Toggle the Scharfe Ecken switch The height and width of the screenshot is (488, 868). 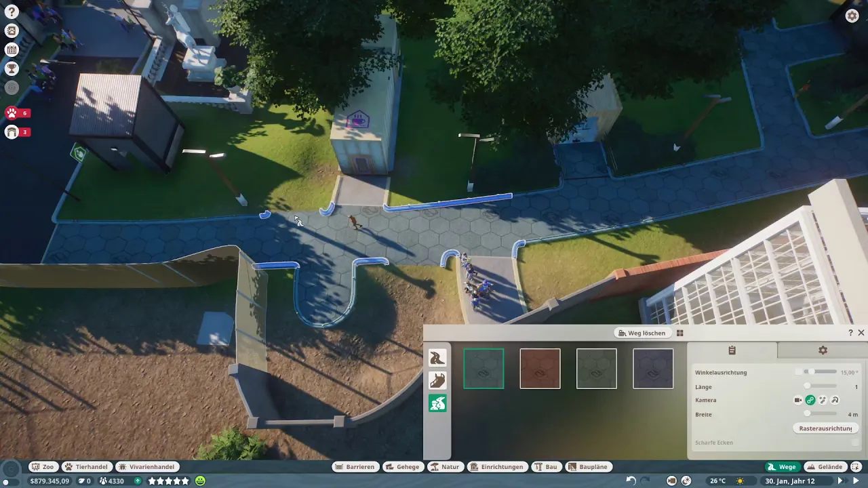tap(855, 443)
